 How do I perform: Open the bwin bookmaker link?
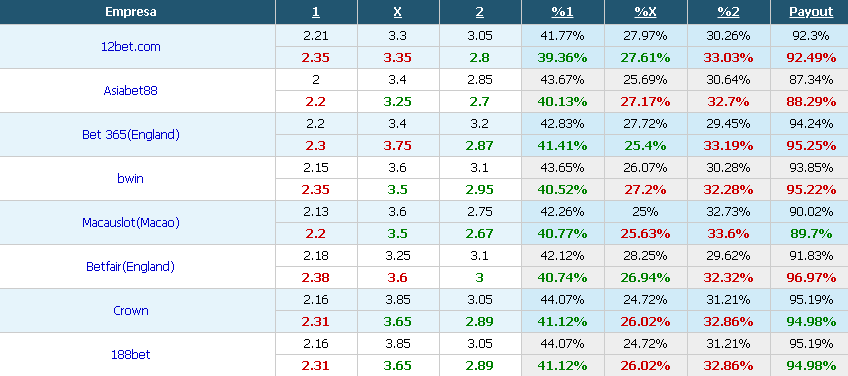tap(130, 179)
